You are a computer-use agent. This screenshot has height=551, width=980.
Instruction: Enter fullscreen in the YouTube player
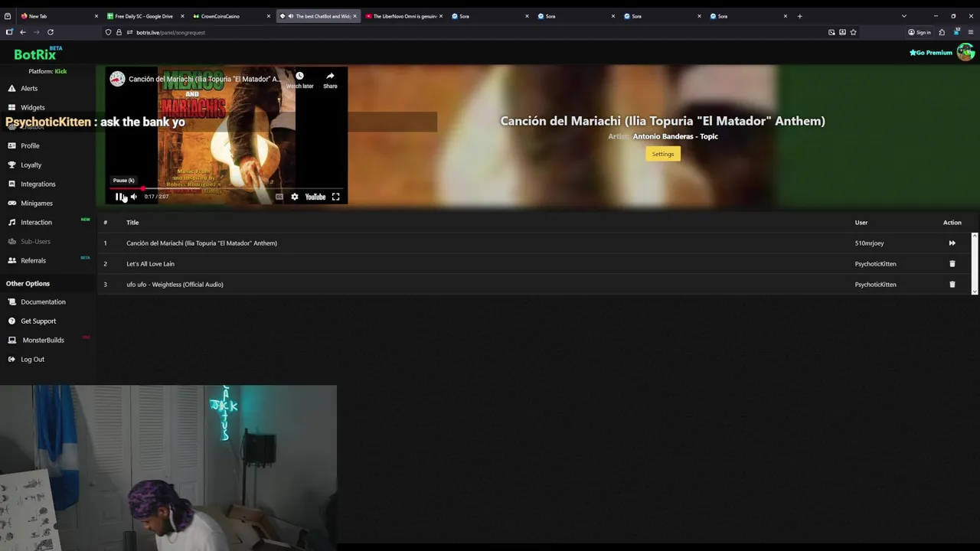(x=335, y=197)
